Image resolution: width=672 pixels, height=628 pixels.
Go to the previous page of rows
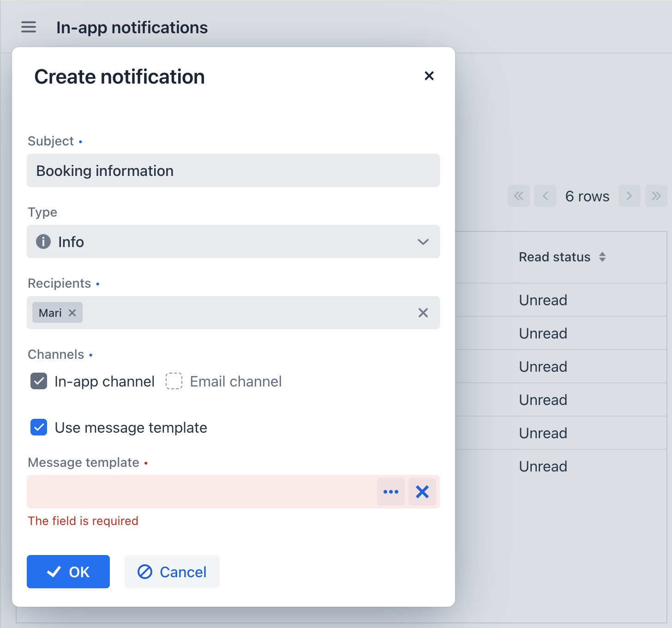545,196
